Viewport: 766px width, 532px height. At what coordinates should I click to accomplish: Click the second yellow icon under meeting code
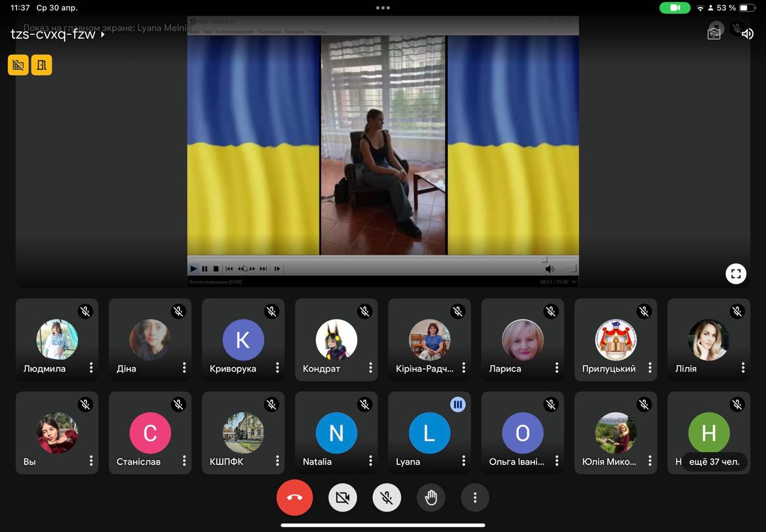pos(41,65)
